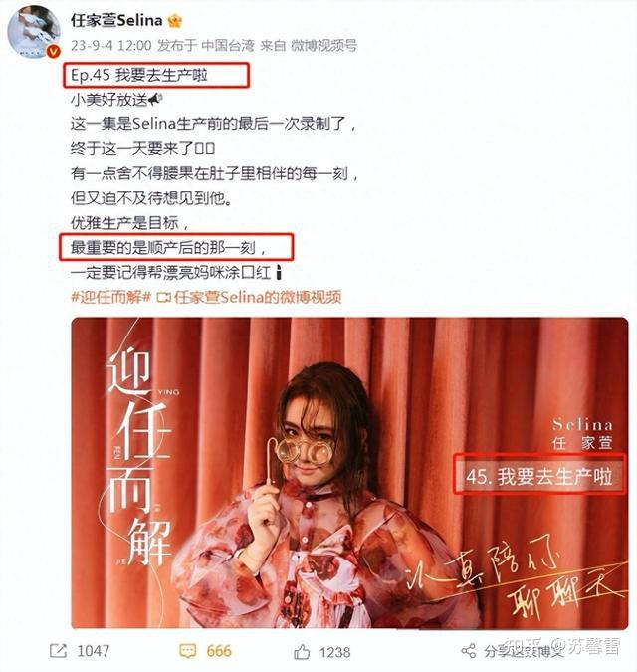Click the video camera icon before video link
637x672 pixels.
coord(163,297)
